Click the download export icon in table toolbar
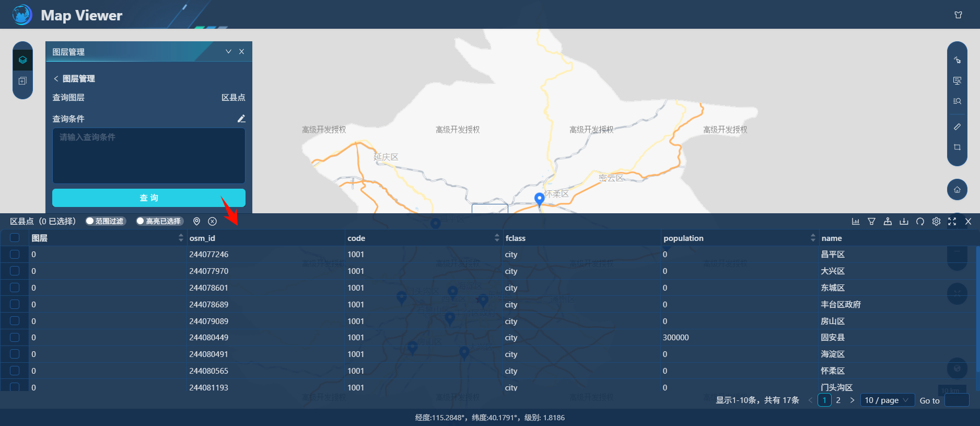The width and height of the screenshot is (980, 426). tap(904, 222)
